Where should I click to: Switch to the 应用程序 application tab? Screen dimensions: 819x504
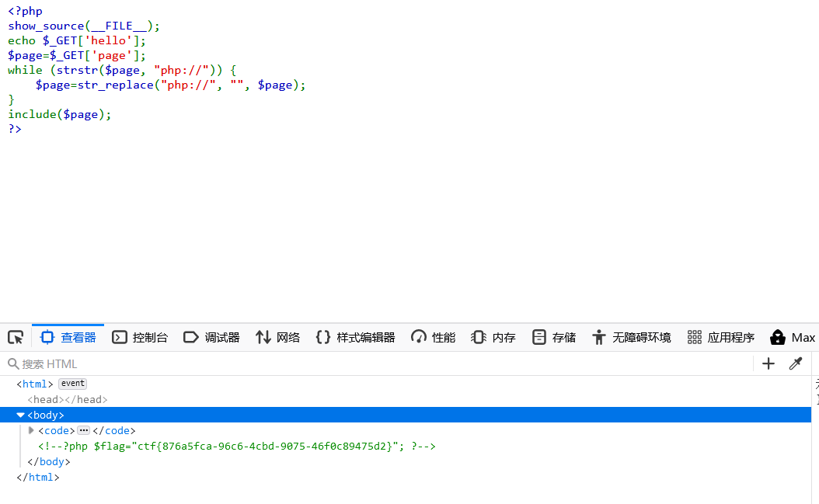(x=721, y=338)
